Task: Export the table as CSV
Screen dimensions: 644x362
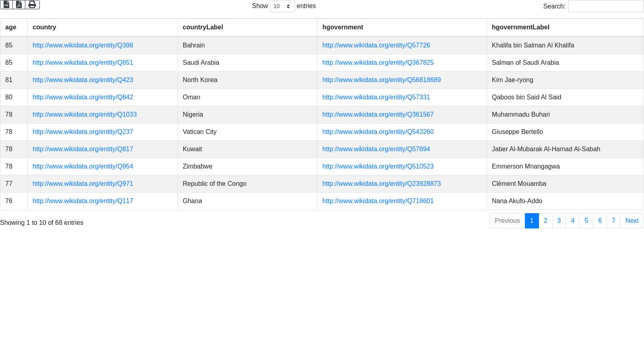Action: click(x=6, y=4)
